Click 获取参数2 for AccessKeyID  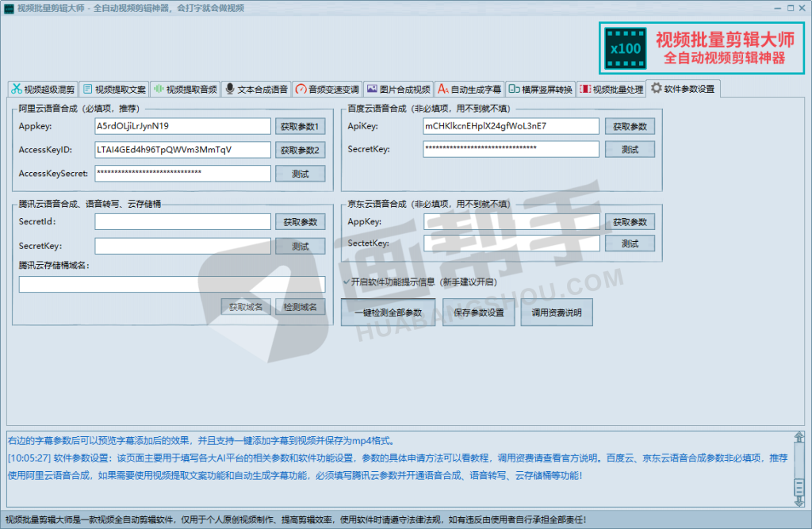pos(300,150)
